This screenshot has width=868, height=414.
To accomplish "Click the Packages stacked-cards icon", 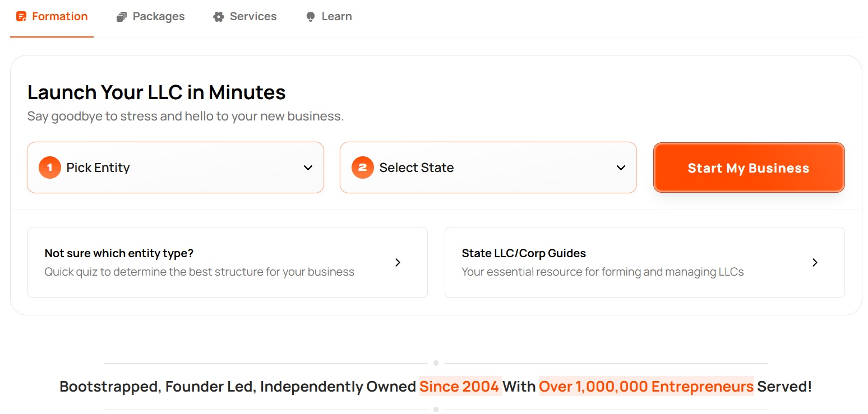I will click(x=122, y=17).
